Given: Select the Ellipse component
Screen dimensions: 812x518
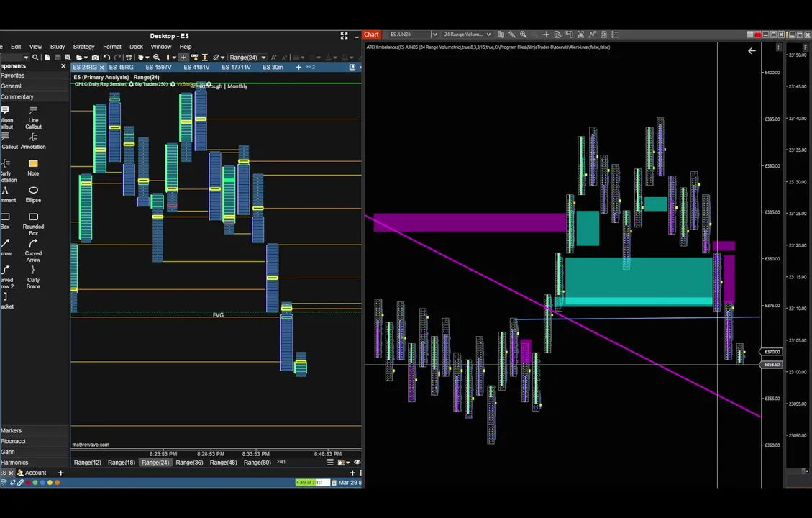Looking at the screenshot, I should 33,194.
